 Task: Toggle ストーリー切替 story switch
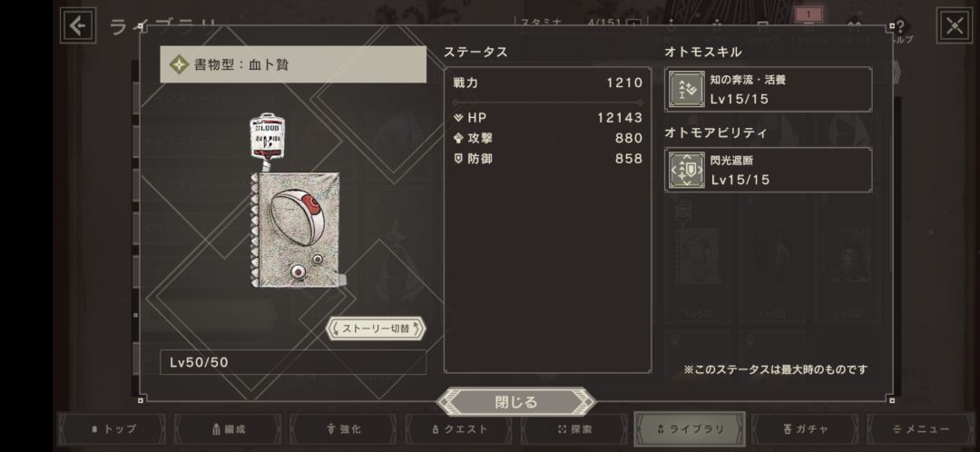click(376, 329)
